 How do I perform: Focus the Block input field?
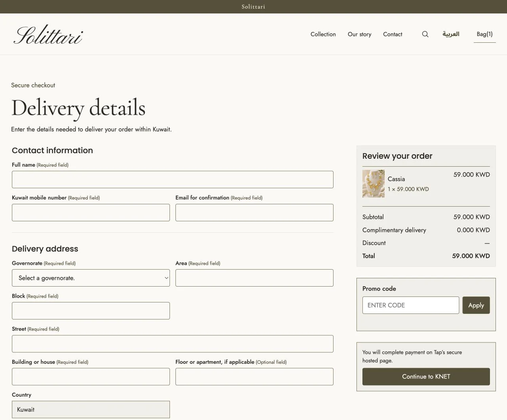point(91,311)
